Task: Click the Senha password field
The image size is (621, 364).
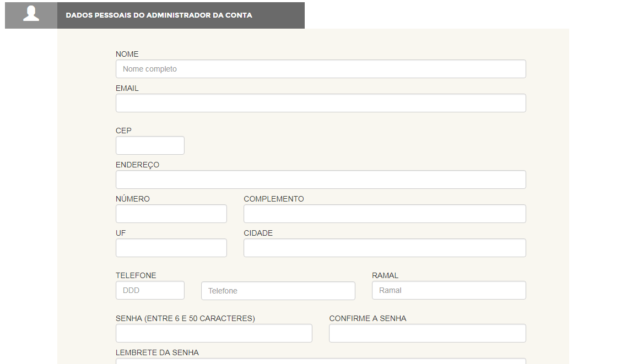Action: pos(214,333)
